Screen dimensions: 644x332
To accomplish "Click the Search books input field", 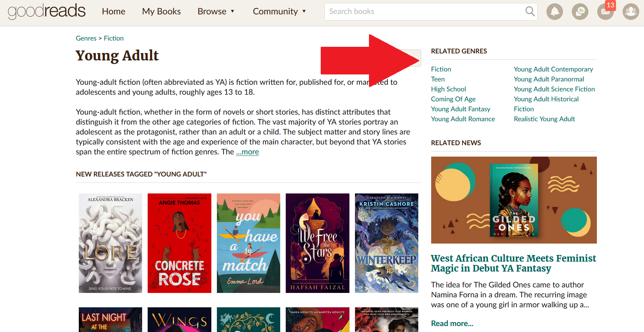I will click(423, 11).
